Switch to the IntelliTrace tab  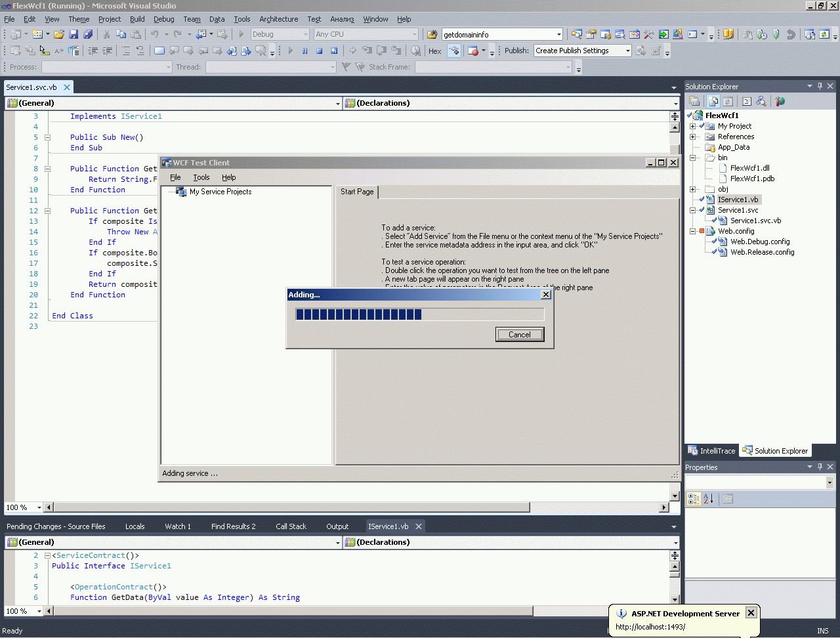(712, 451)
